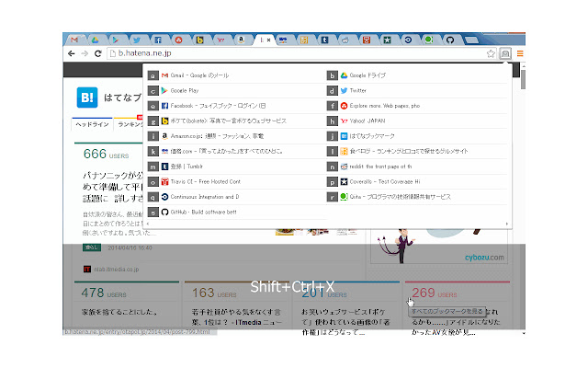Click the 'h' shortcut key badge
This screenshot has height=368, width=588.
pyautogui.click(x=333, y=121)
